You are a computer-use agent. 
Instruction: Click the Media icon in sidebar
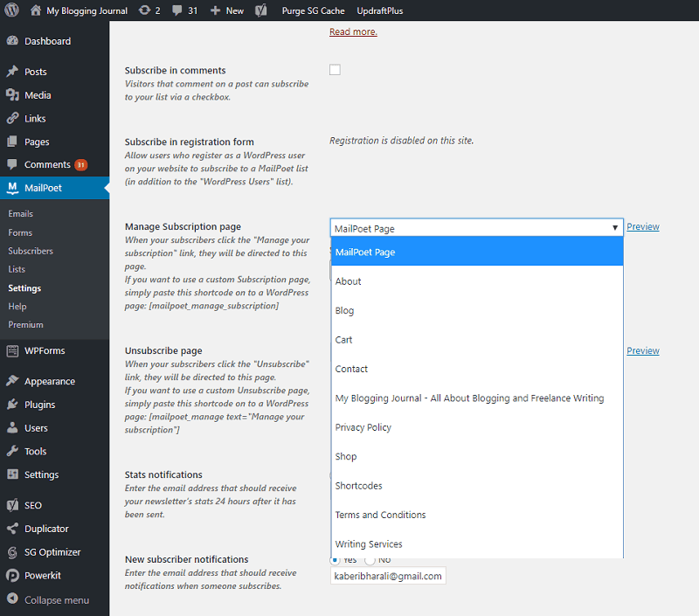click(12, 95)
